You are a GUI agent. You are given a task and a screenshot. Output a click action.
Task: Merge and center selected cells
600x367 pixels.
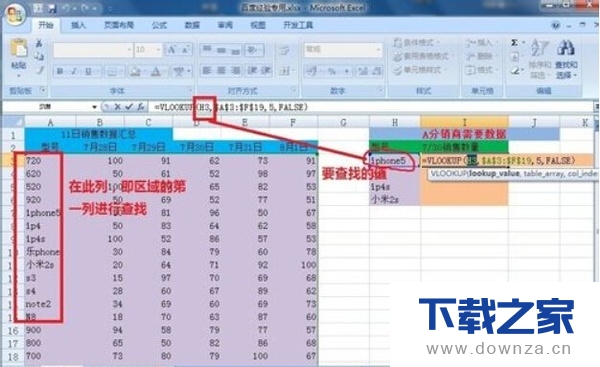click(284, 71)
